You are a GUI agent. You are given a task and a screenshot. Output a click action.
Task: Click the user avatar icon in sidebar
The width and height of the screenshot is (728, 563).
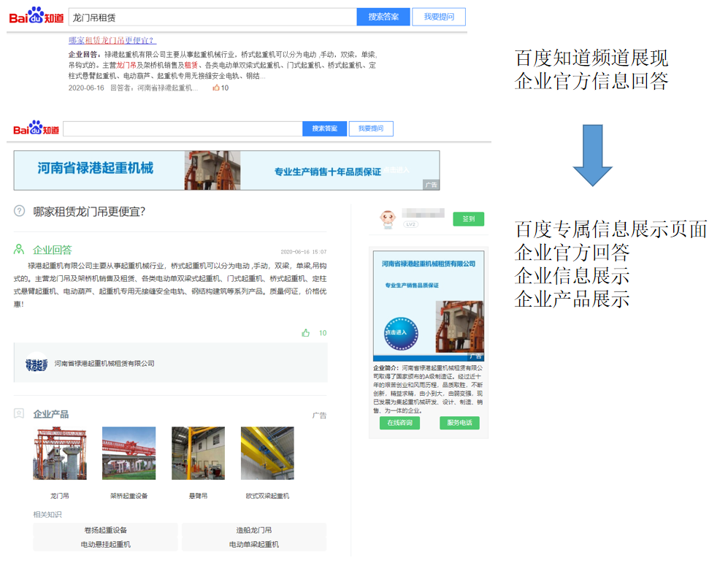387,219
